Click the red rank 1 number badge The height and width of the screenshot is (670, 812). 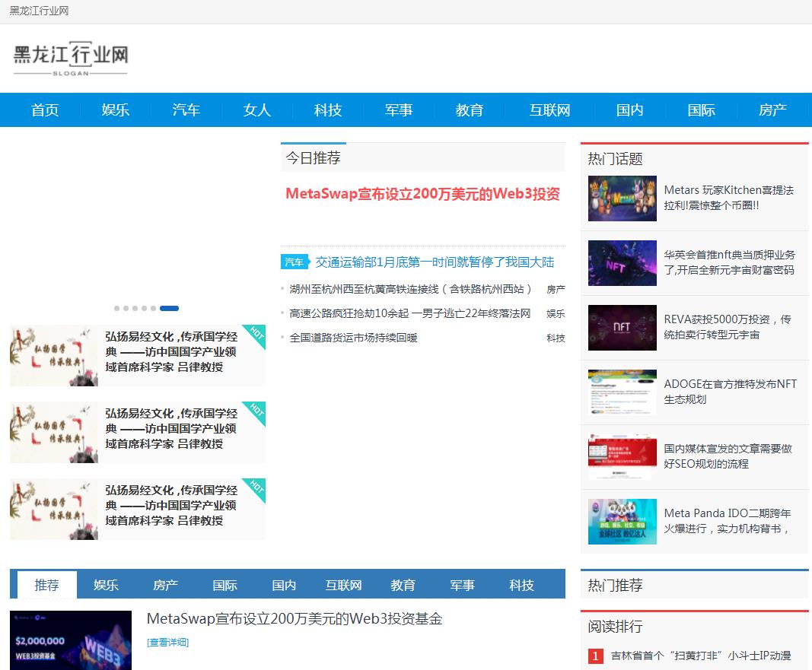coord(596,656)
